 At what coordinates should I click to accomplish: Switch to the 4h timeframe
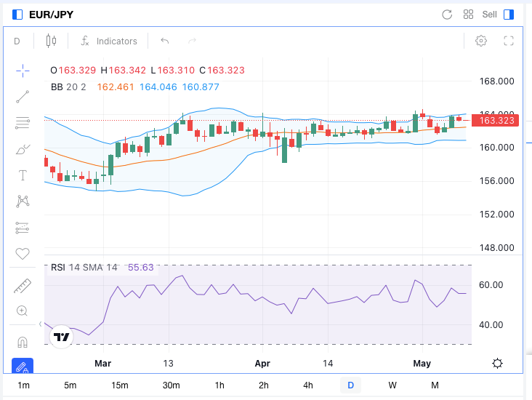click(x=308, y=385)
